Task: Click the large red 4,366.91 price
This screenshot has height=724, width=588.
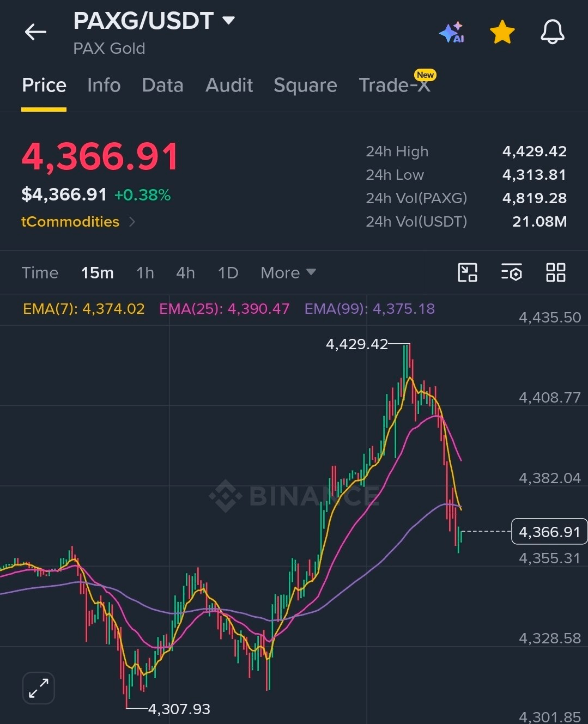Action: 100,157
